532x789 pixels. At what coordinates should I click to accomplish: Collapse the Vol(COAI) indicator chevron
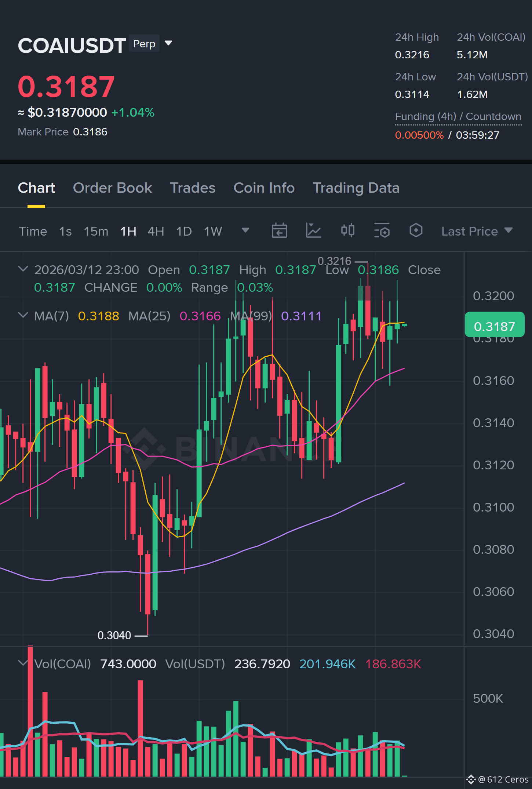(x=23, y=663)
